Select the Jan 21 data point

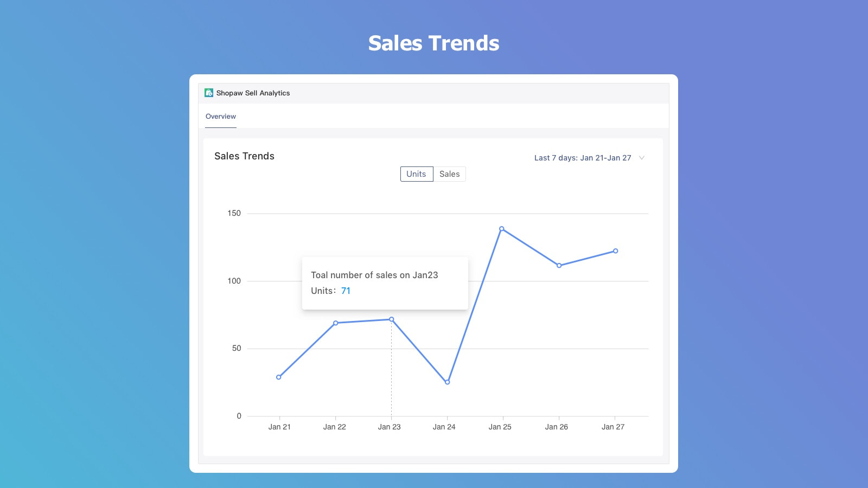click(x=279, y=377)
